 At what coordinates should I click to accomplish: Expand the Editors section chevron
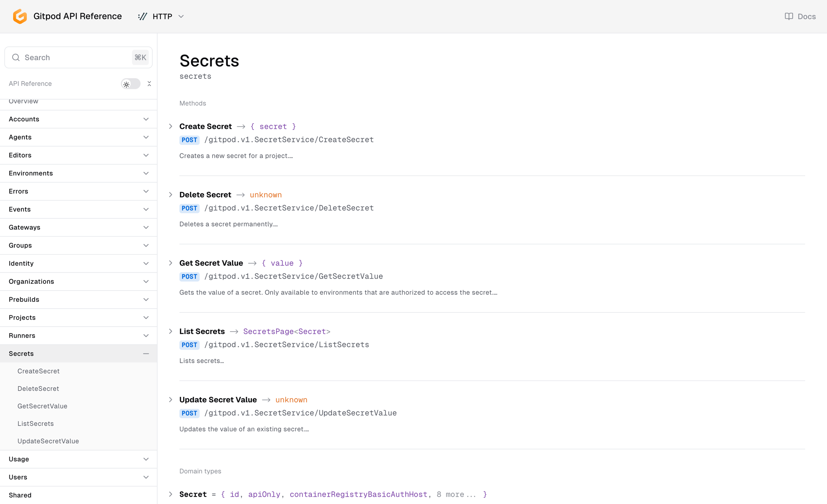pyautogui.click(x=146, y=155)
